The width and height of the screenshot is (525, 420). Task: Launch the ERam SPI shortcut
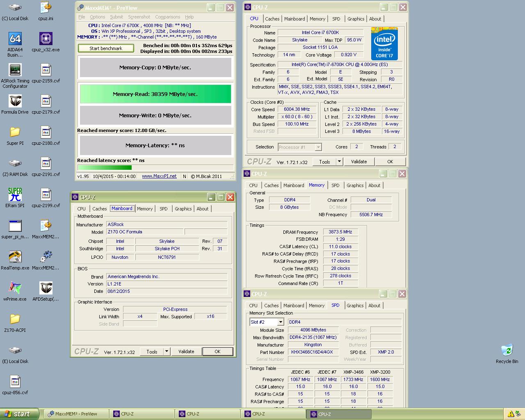[x=15, y=198]
